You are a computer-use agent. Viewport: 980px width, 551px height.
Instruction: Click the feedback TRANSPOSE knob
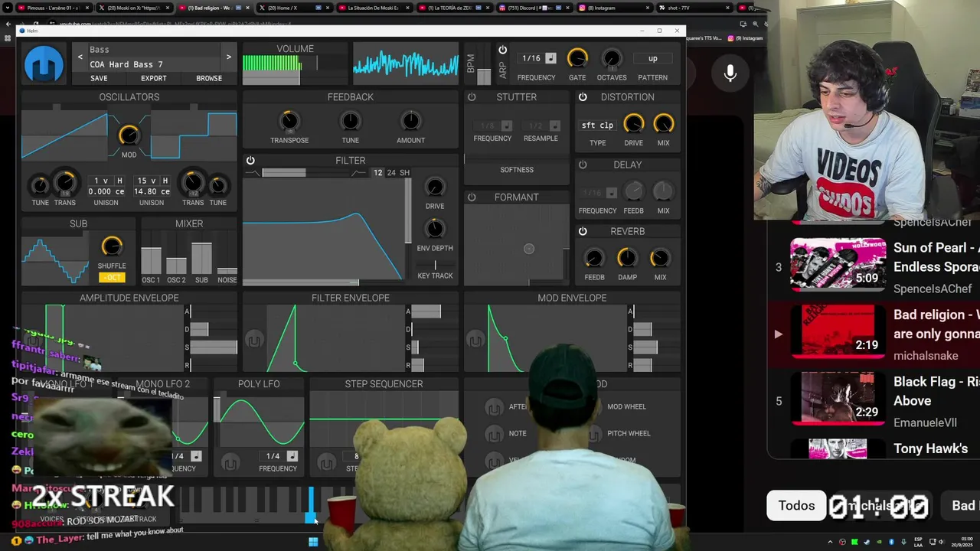coord(289,121)
